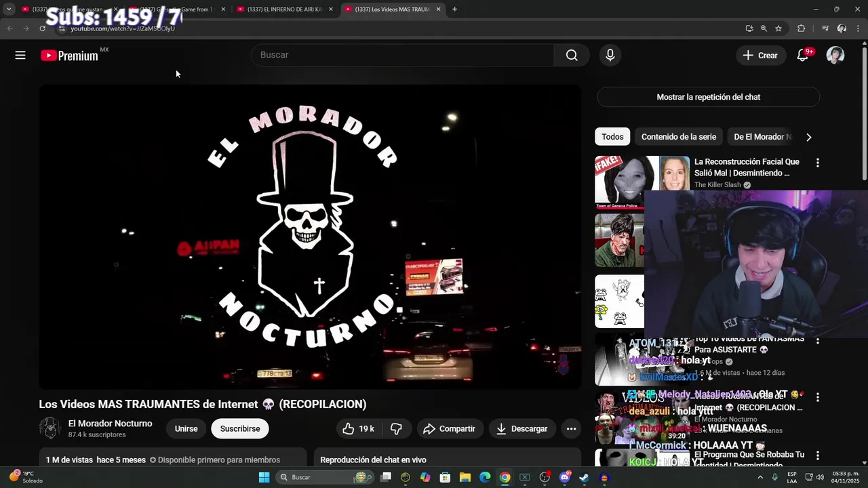868x488 pixels.
Task: Open El Morador Nocturno channel name link
Action: point(110,424)
